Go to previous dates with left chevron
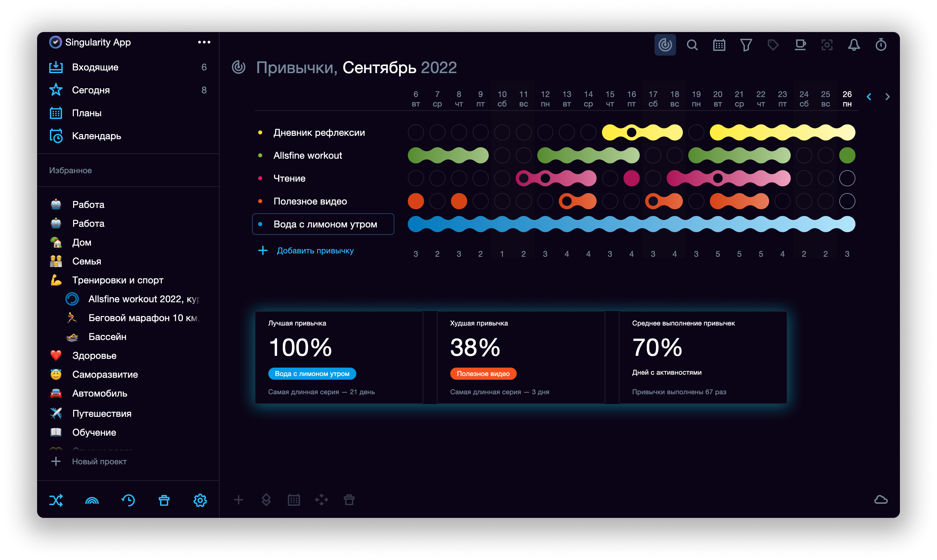This screenshot has height=560, width=937. [869, 97]
